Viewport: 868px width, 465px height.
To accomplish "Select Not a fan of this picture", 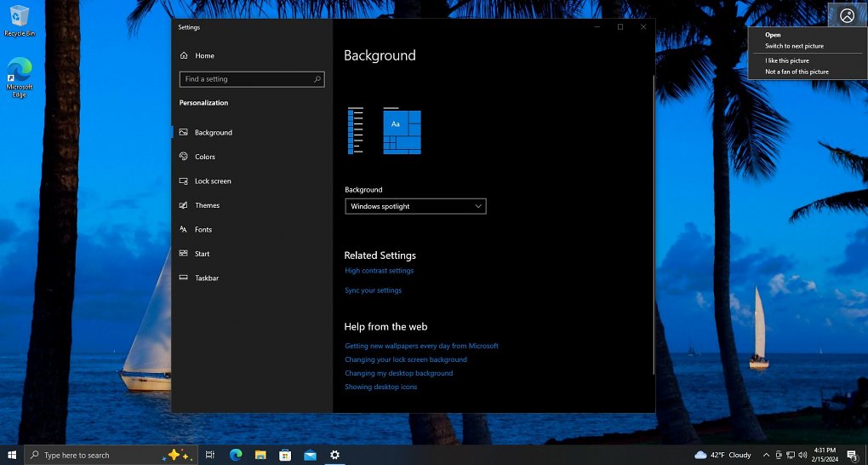I will pyautogui.click(x=797, y=72).
